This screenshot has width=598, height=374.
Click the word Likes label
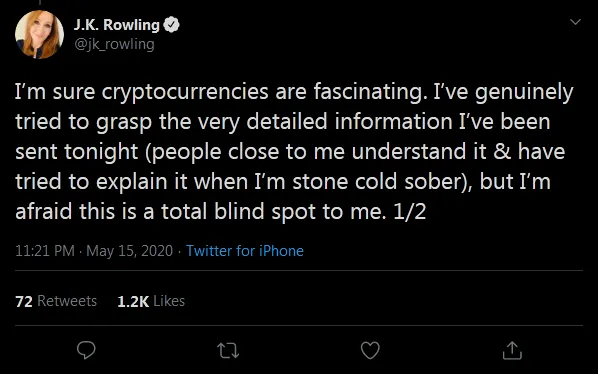pos(169,301)
